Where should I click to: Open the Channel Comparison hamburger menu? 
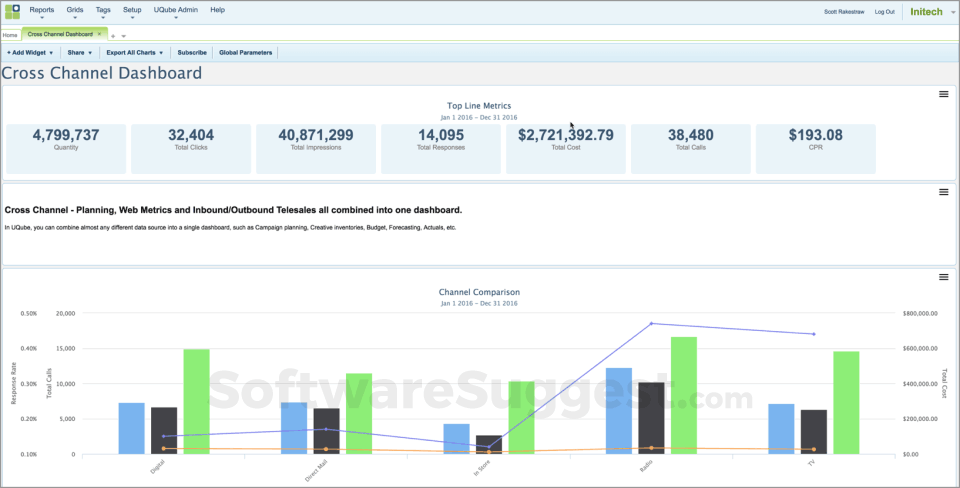click(x=943, y=277)
